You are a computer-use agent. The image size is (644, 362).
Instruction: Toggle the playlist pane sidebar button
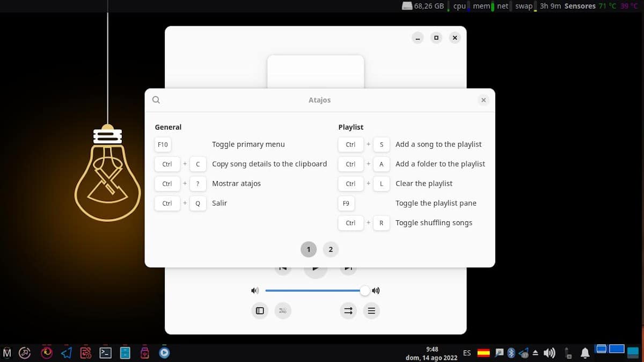coord(260,310)
